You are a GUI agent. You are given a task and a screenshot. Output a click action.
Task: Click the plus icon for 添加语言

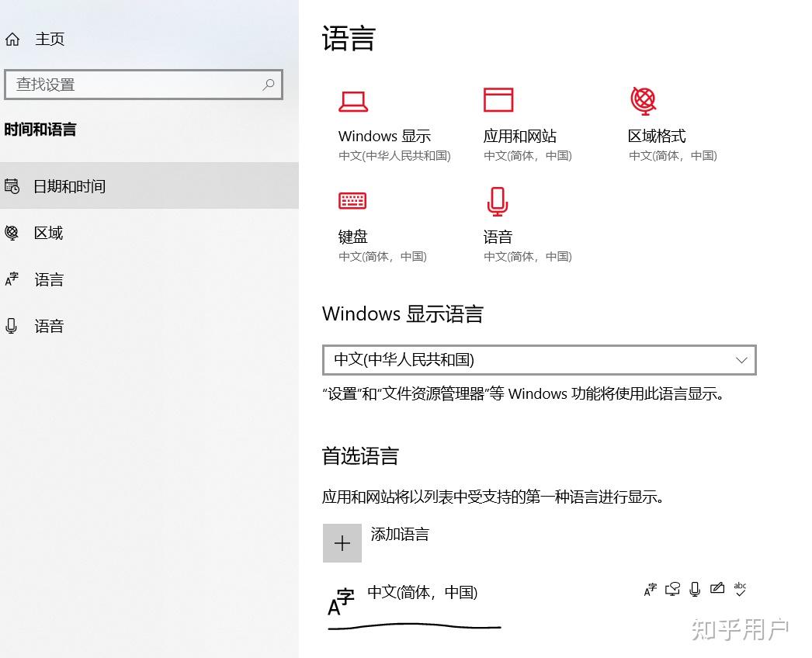(x=342, y=543)
